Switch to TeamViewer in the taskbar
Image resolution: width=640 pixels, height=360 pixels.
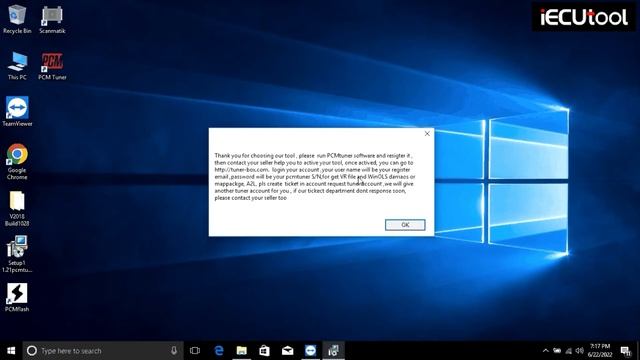point(310,351)
